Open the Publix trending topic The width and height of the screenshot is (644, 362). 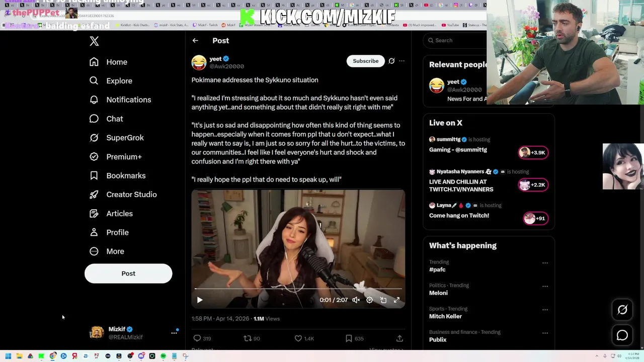(438, 340)
